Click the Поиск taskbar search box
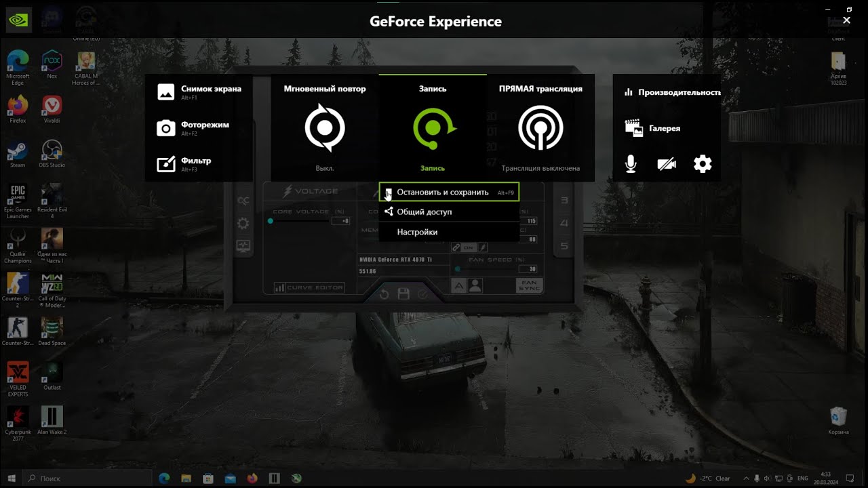Image resolution: width=868 pixels, height=488 pixels. [x=87, y=478]
